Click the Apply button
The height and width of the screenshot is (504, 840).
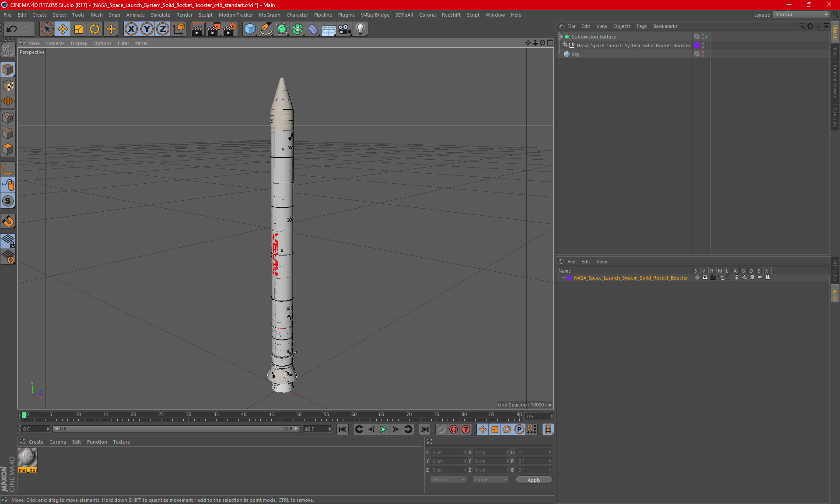click(x=534, y=480)
